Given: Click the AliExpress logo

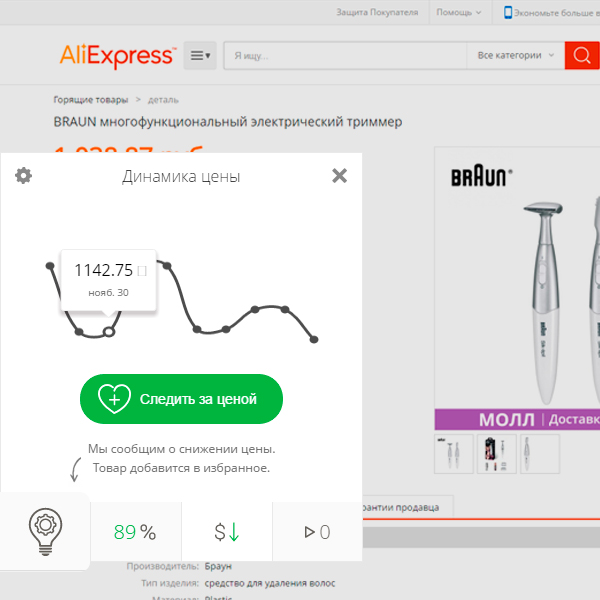Looking at the screenshot, I should pos(118,56).
